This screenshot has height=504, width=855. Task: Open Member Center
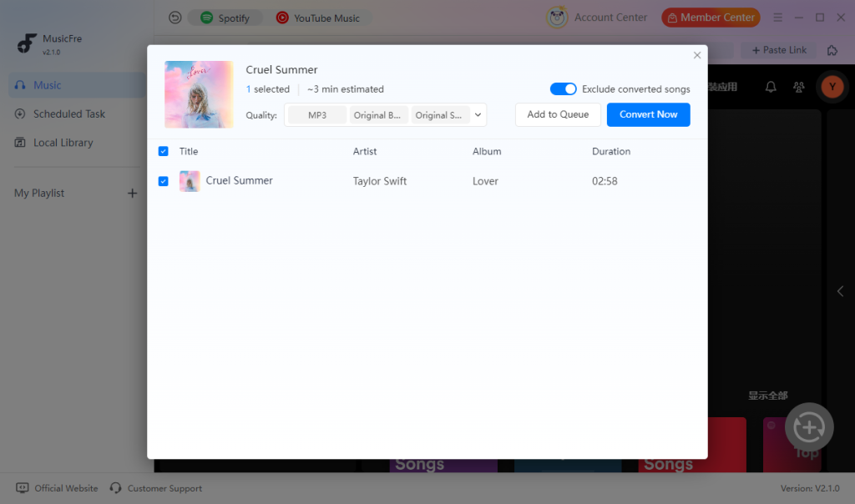coord(711,18)
